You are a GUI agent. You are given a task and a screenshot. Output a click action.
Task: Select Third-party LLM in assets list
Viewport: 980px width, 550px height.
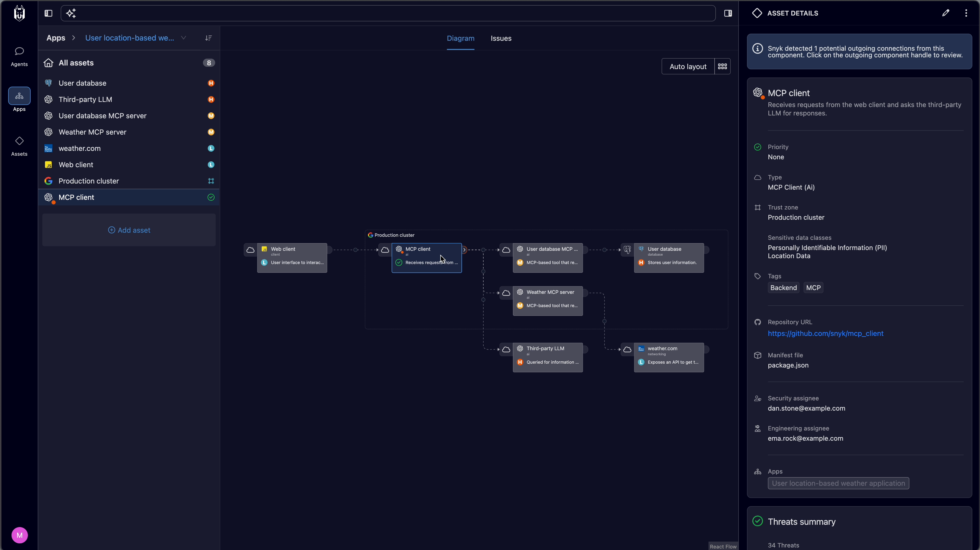[85, 100]
